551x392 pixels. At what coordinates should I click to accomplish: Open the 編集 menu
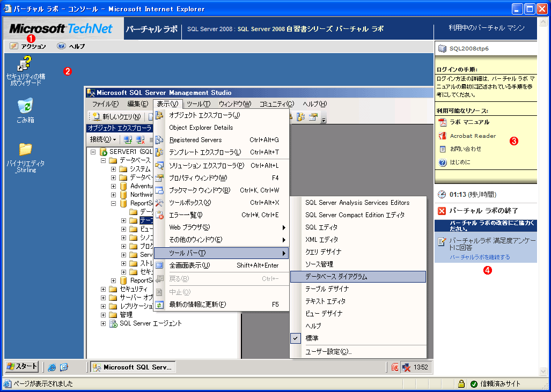click(138, 104)
